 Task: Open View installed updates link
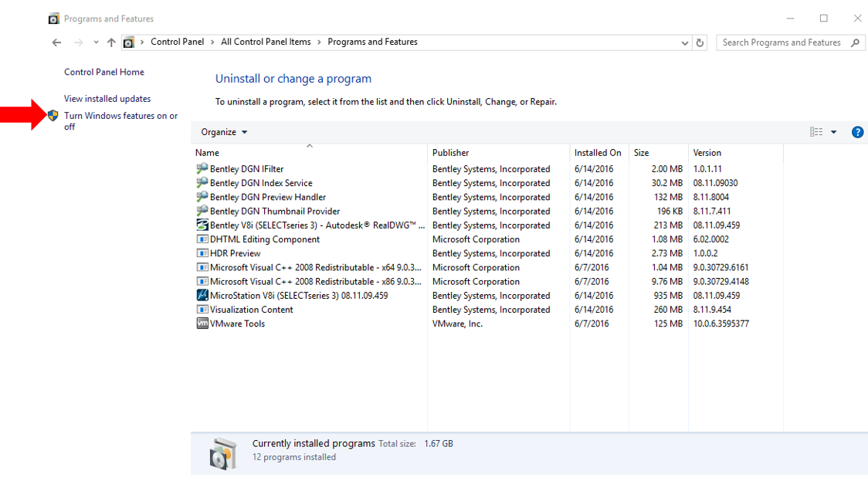coord(107,99)
